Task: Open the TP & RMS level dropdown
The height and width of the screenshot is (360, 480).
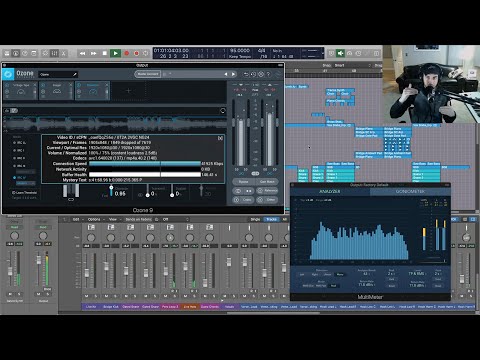Action: click(417, 274)
